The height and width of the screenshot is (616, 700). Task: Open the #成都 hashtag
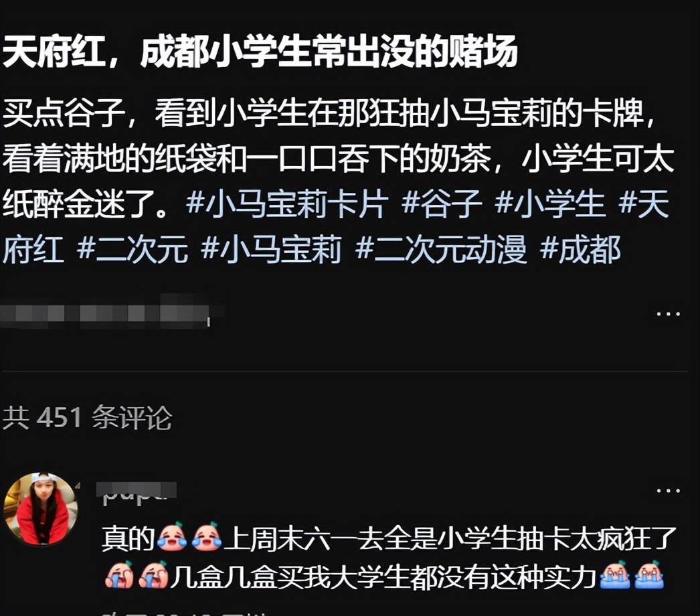pos(580,249)
